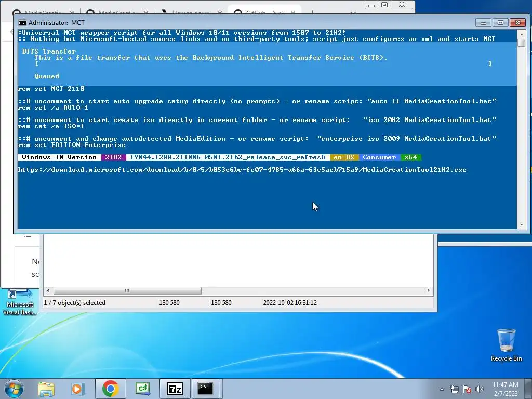Click the console scrollbar up arrow

(x=522, y=34)
